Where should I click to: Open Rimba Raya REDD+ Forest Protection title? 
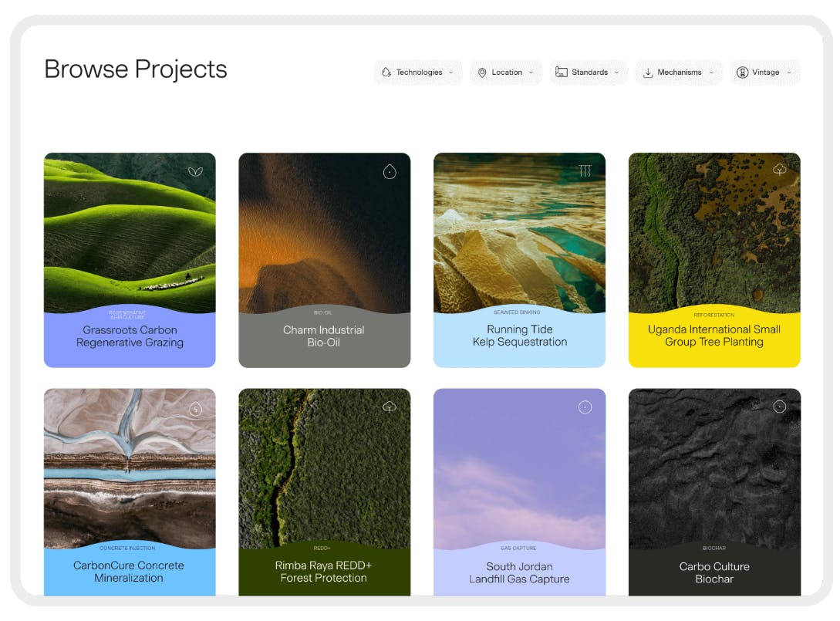pos(323,572)
